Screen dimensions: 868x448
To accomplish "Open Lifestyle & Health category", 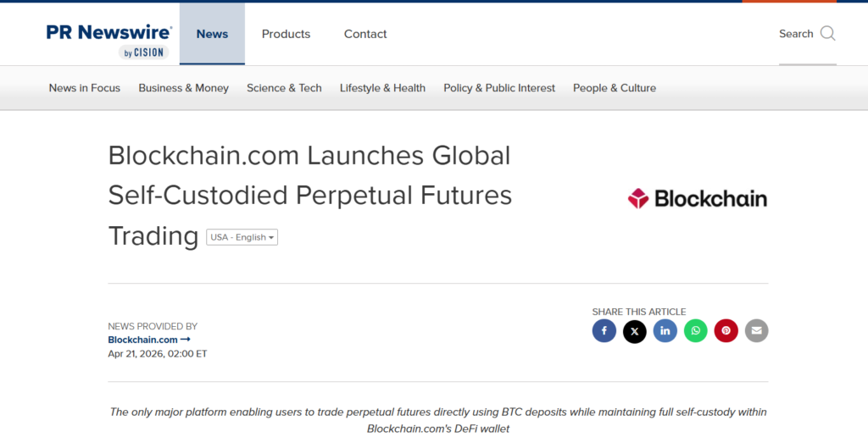I will click(382, 88).
